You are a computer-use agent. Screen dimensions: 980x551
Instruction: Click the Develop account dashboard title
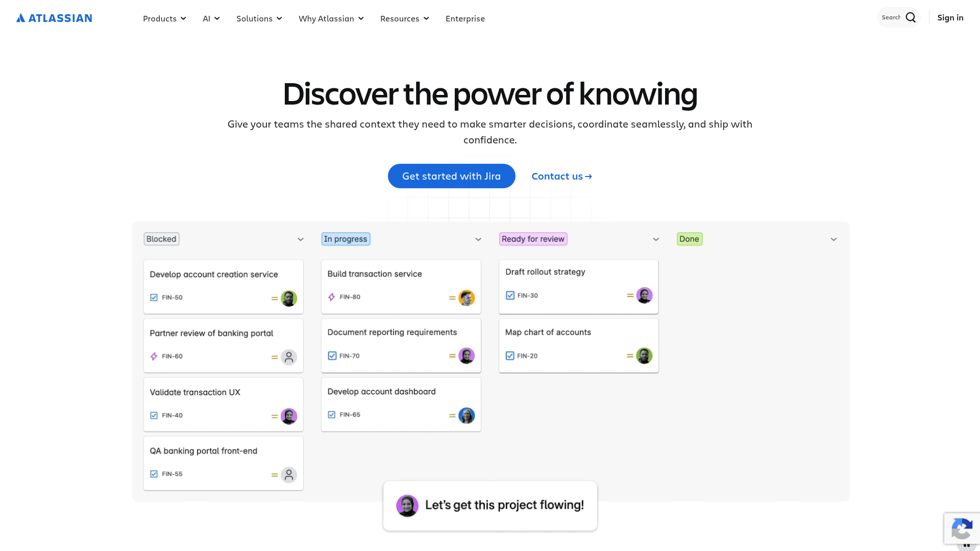pos(381,391)
